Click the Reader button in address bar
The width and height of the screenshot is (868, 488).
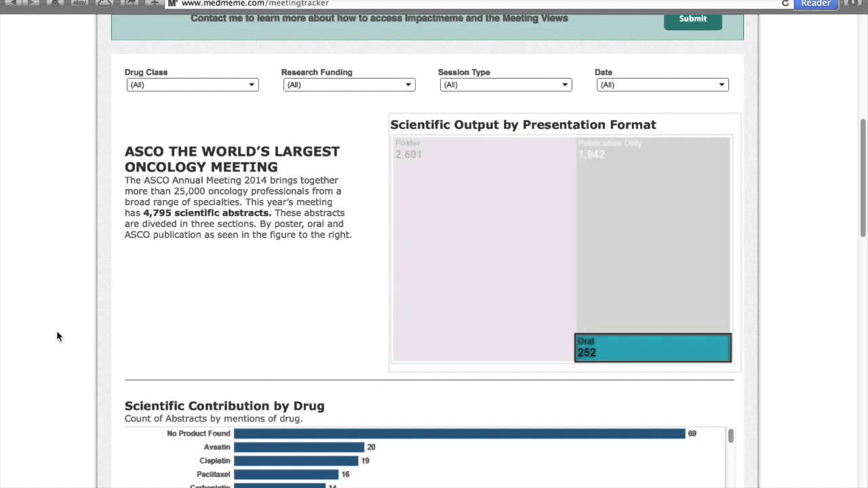(x=815, y=3)
